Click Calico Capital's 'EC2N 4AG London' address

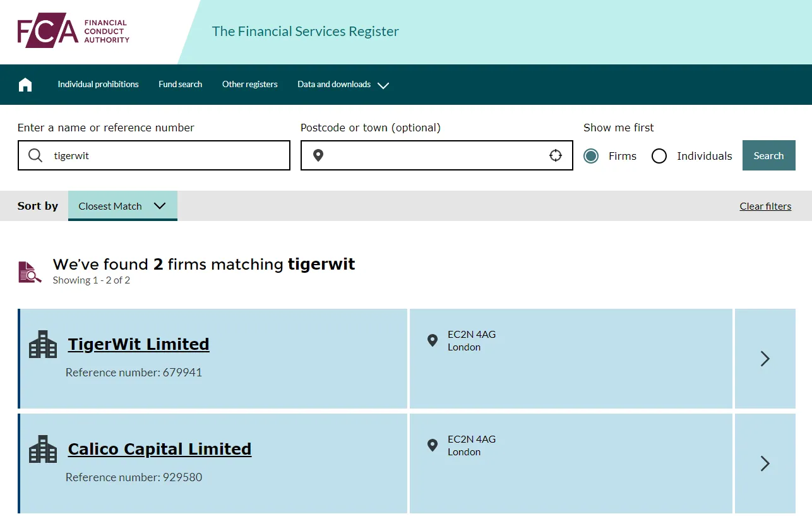(472, 446)
